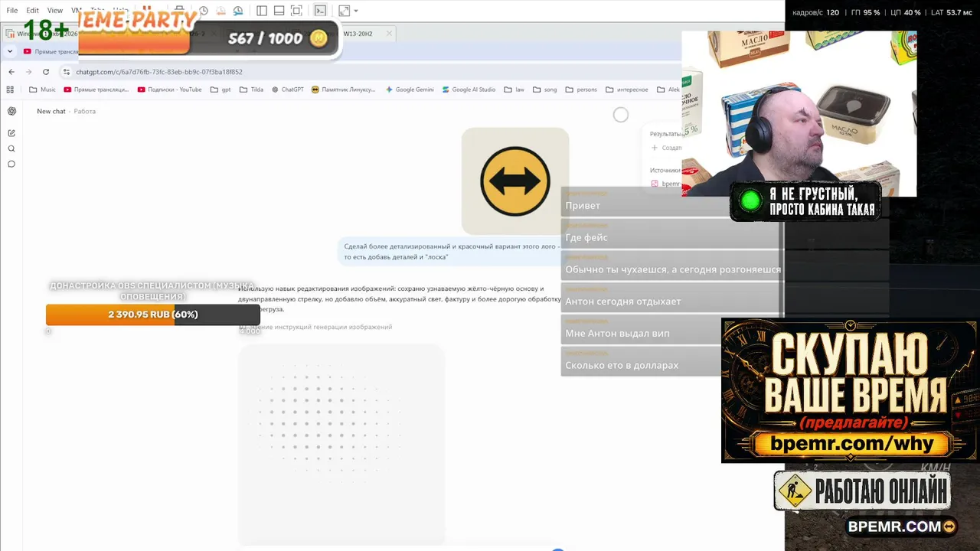Open the Памятник Линуксу bookmark
Image resolution: width=980 pixels, height=551 pixels.
(x=344, y=90)
